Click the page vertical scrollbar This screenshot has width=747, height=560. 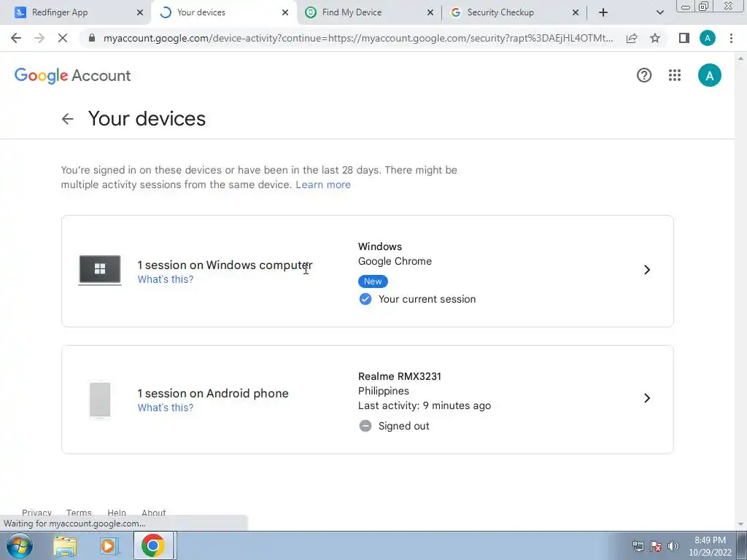741,290
